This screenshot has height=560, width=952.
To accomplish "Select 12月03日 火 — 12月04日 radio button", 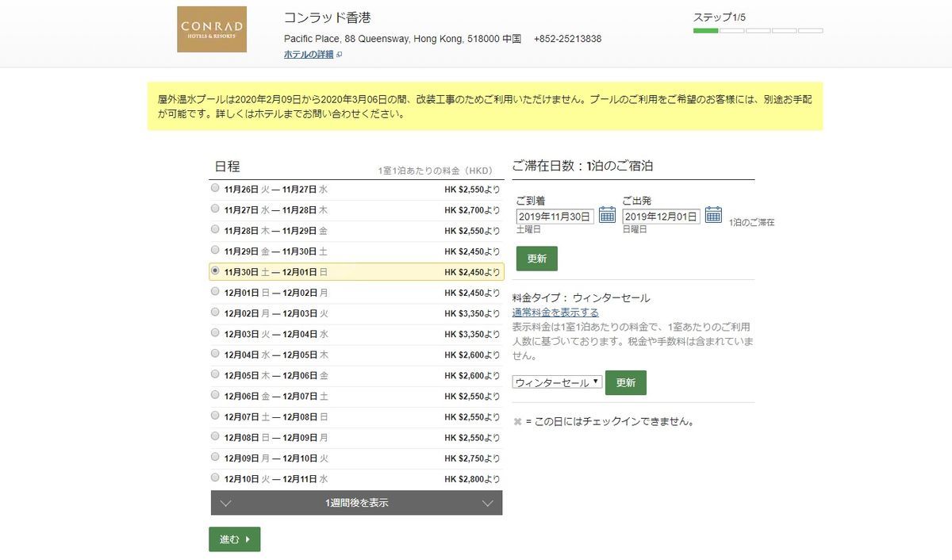I will point(215,332).
